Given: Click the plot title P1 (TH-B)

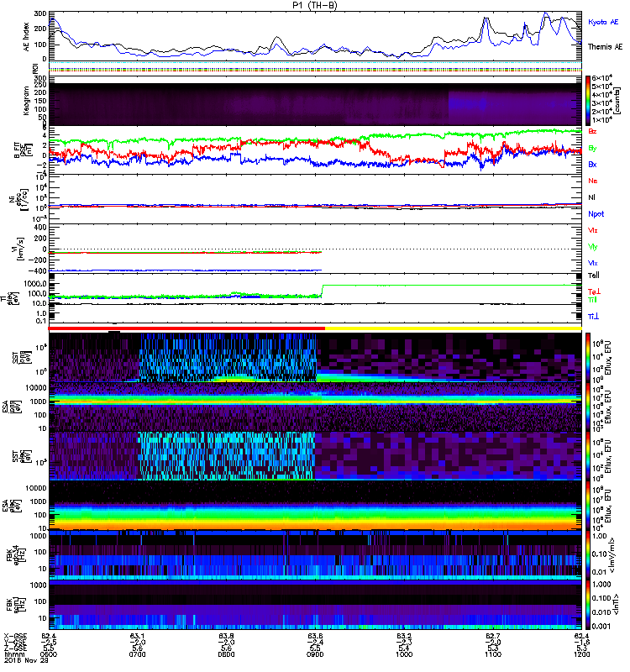Looking at the screenshot, I should 315,5.
